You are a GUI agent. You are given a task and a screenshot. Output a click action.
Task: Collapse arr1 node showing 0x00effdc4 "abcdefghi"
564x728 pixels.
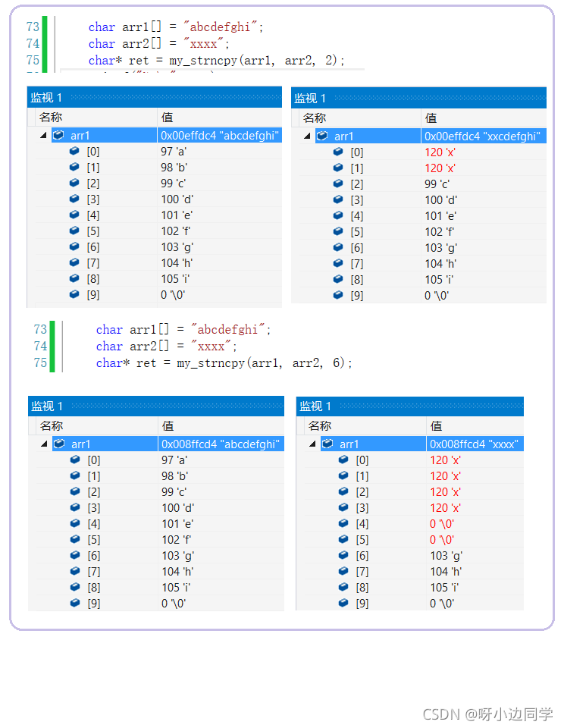(44, 136)
